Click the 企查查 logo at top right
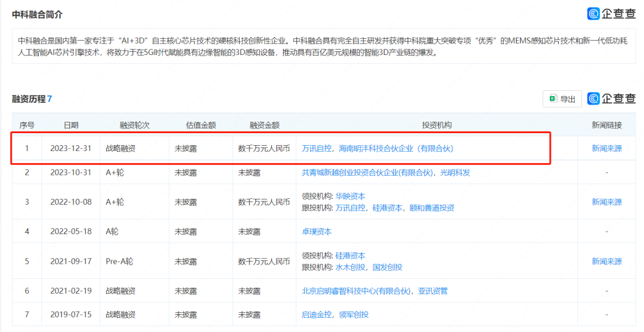 (611, 14)
